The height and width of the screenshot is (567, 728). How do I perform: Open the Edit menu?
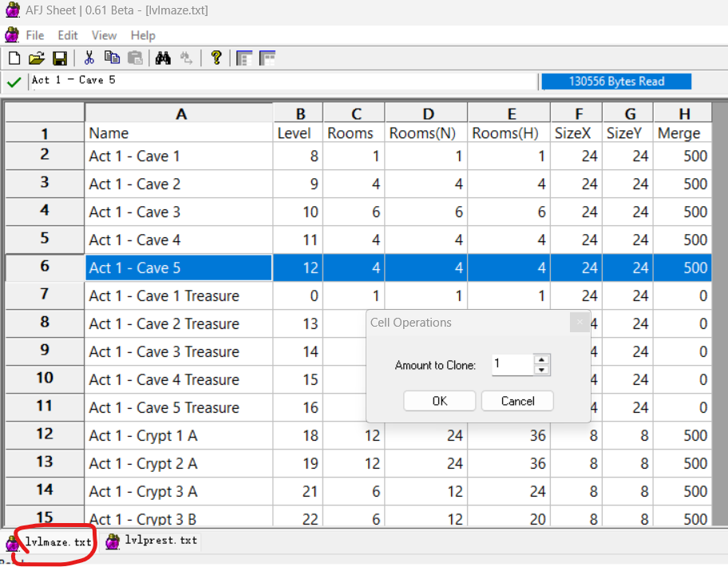(68, 35)
